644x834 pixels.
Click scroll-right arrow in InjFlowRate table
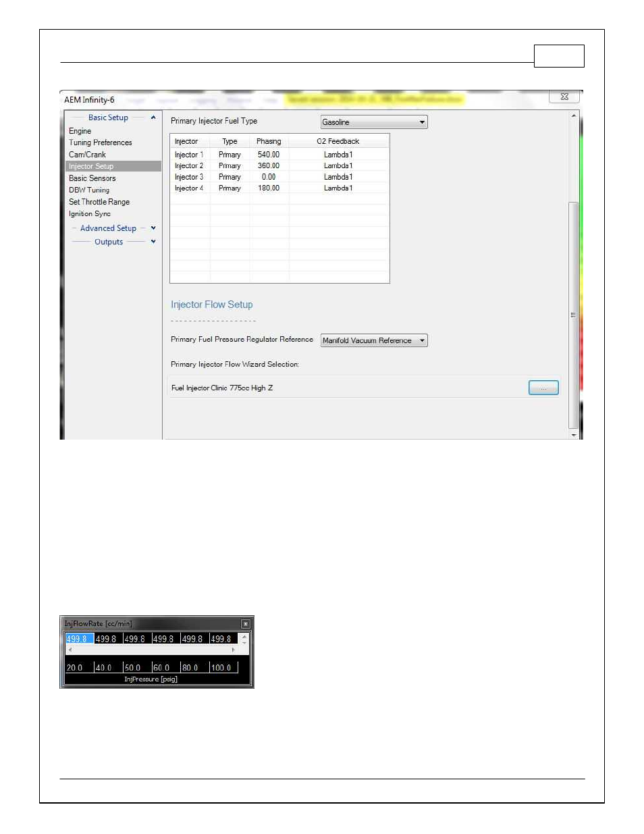[234, 650]
